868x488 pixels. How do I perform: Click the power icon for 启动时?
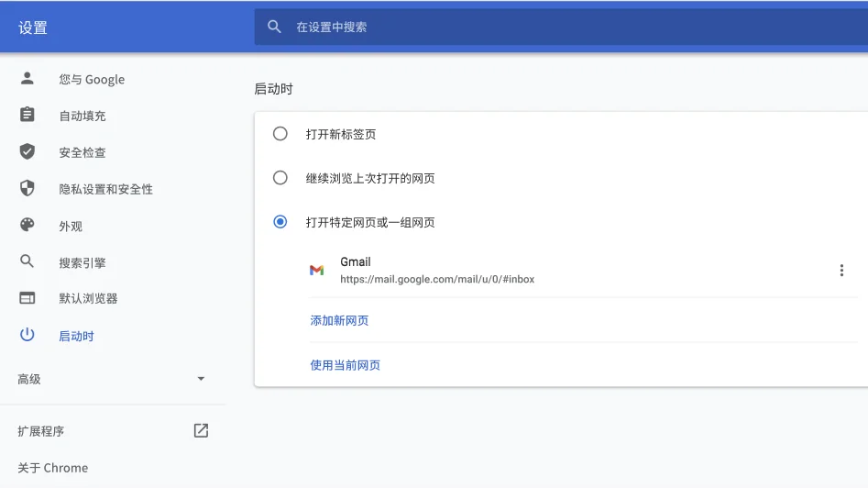[x=27, y=336]
